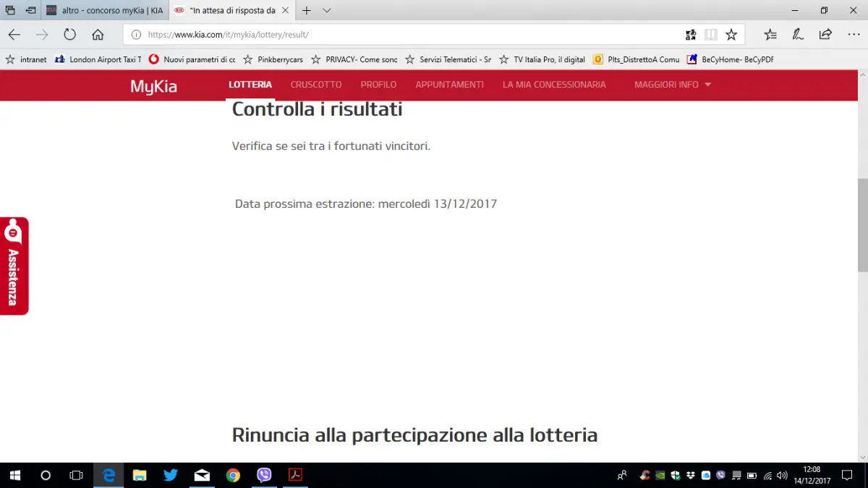868x488 pixels.
Task: Close the 'In attesa di risposta' tab
Action: (x=286, y=11)
